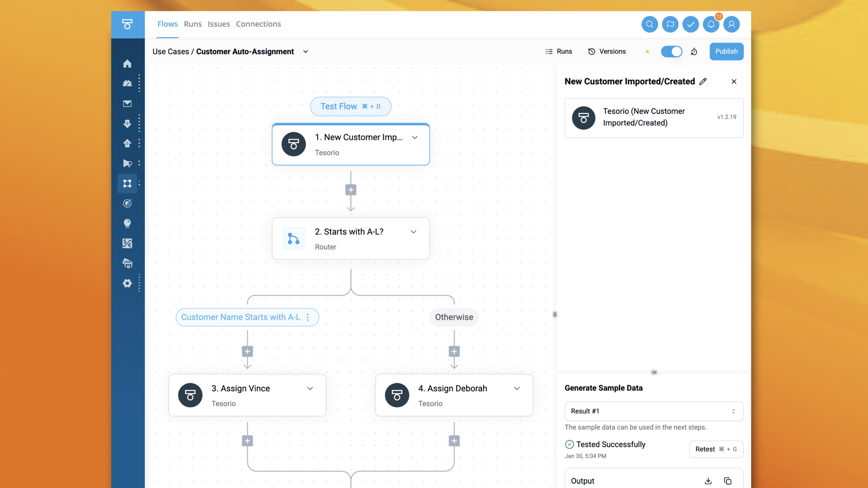Copy the output with copy icon

[728, 481]
